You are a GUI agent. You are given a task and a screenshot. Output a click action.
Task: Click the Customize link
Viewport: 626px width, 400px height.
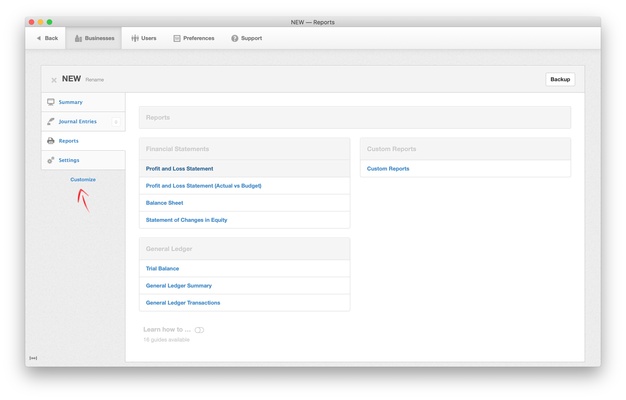coord(83,180)
